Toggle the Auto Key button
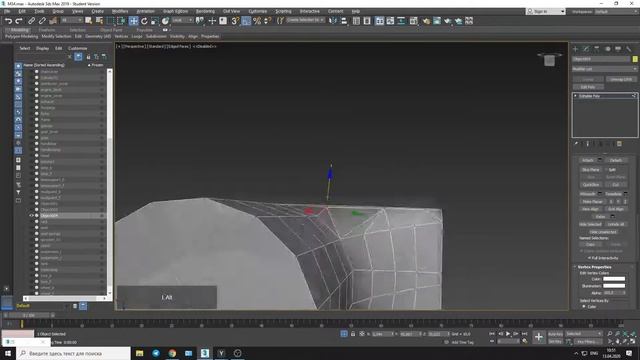This screenshot has height=360, width=640. pos(555,334)
